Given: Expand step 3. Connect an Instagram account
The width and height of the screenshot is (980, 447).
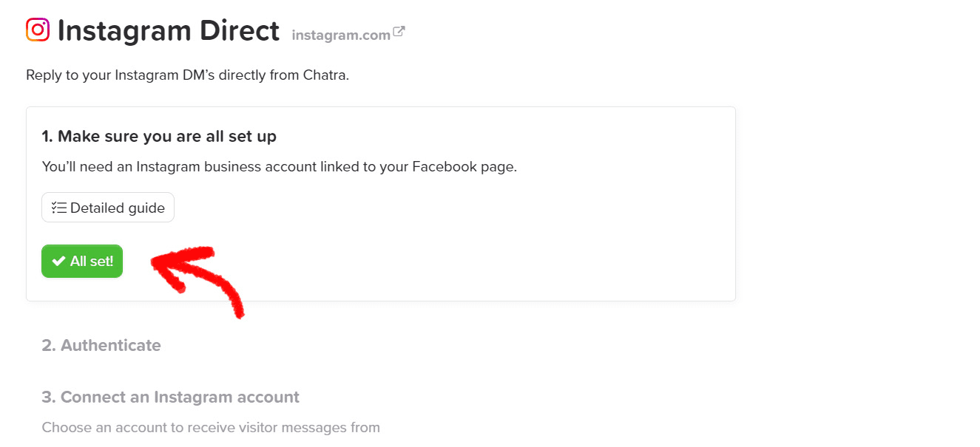Looking at the screenshot, I should 171,397.
